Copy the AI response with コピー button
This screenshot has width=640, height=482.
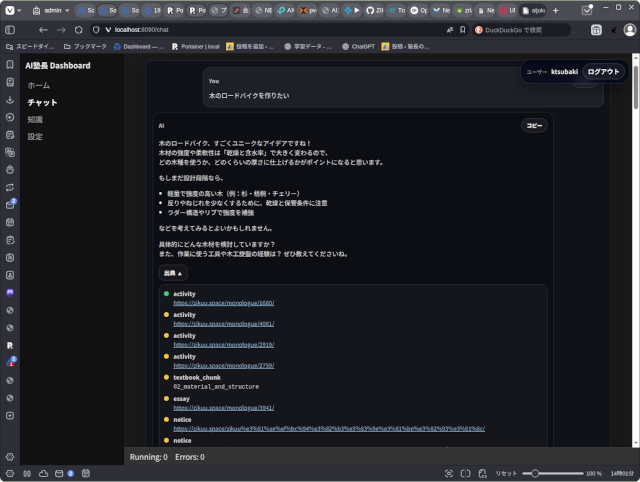[534, 126]
